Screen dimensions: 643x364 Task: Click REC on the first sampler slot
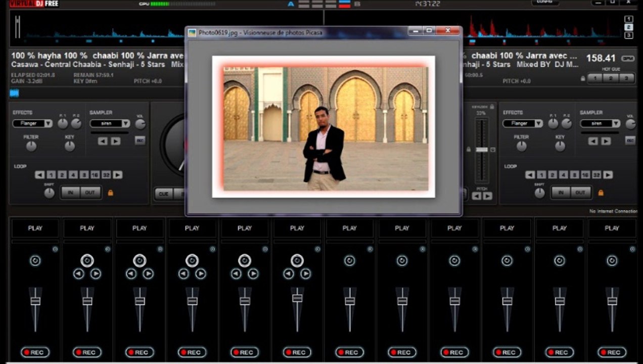tap(35, 352)
